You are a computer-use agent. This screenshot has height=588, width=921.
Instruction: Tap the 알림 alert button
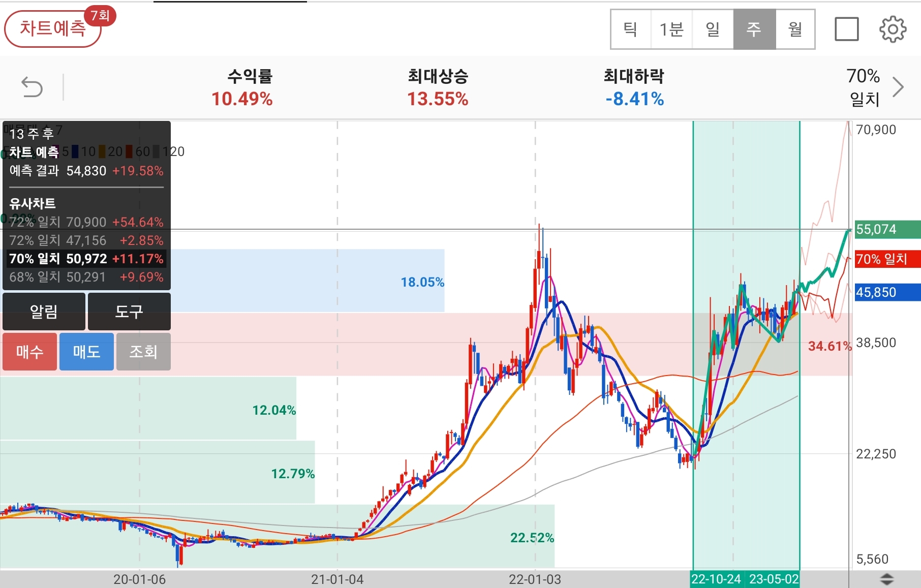[x=44, y=312]
